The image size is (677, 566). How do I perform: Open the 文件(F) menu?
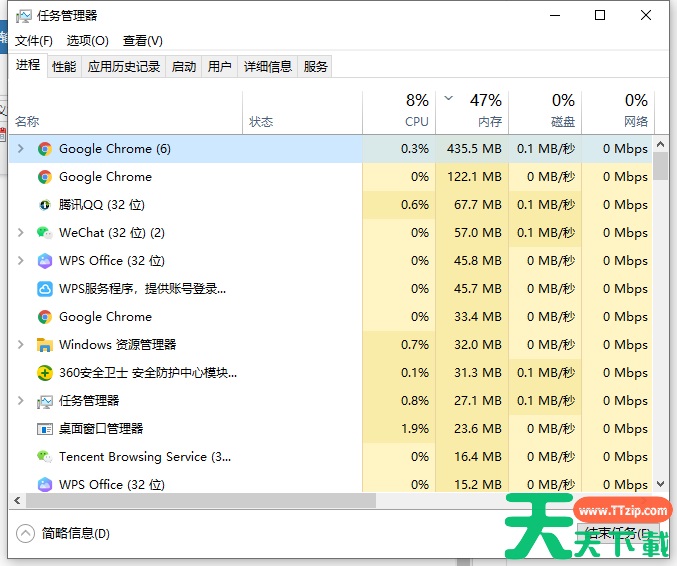tap(34, 41)
